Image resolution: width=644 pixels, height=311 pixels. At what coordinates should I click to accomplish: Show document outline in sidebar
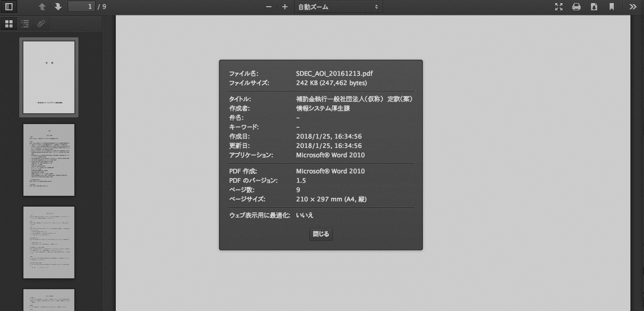tap(25, 24)
